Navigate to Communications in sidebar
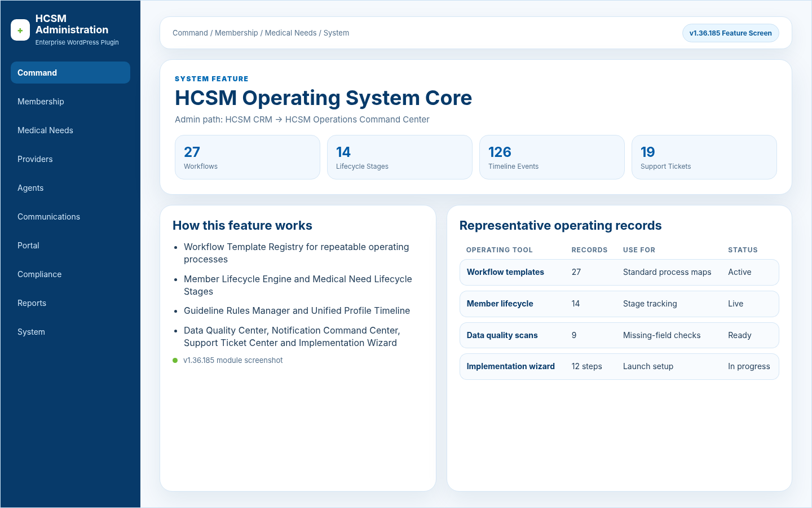 pyautogui.click(x=70, y=217)
